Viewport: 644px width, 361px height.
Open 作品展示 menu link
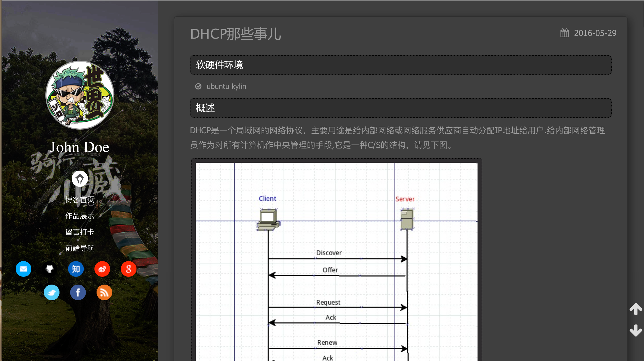[x=80, y=216]
